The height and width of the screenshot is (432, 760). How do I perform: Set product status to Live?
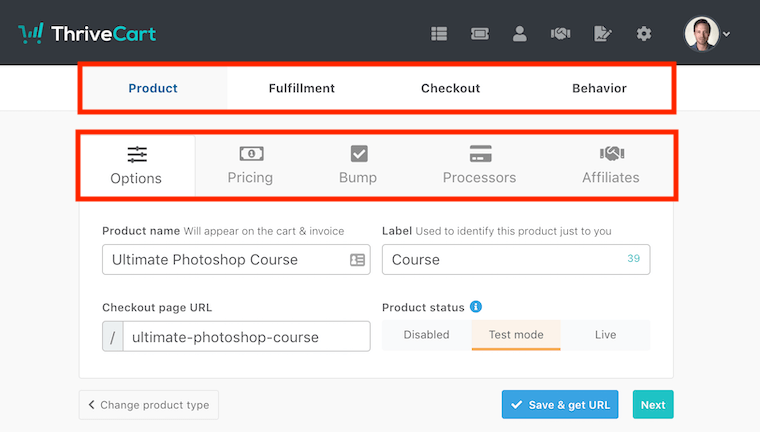click(x=605, y=335)
